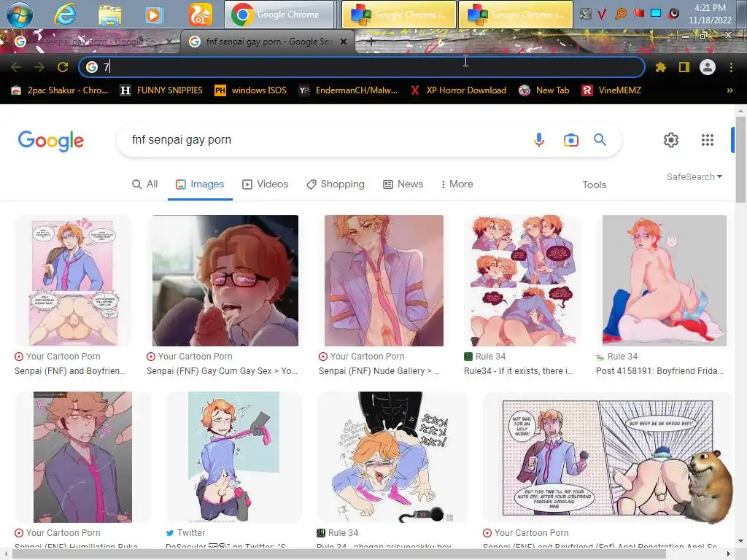Expand the bookmarks overflow chevron
This screenshot has width=747, height=560.
729,90
